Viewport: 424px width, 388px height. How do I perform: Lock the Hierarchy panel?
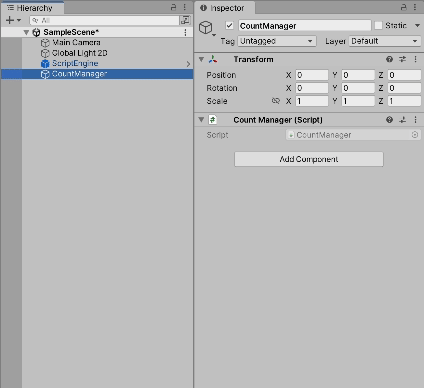pos(173,7)
